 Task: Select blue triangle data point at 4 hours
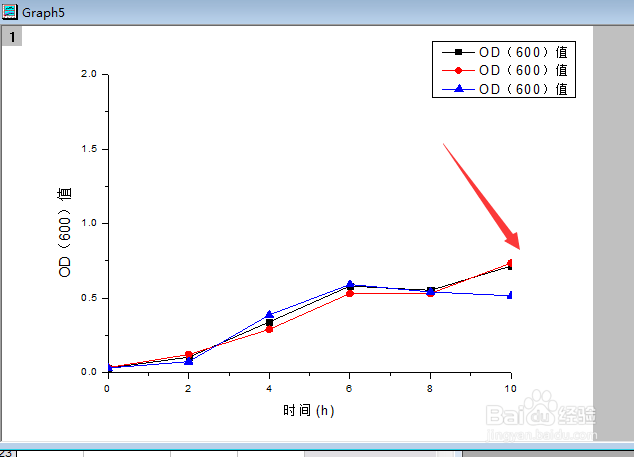click(x=269, y=314)
